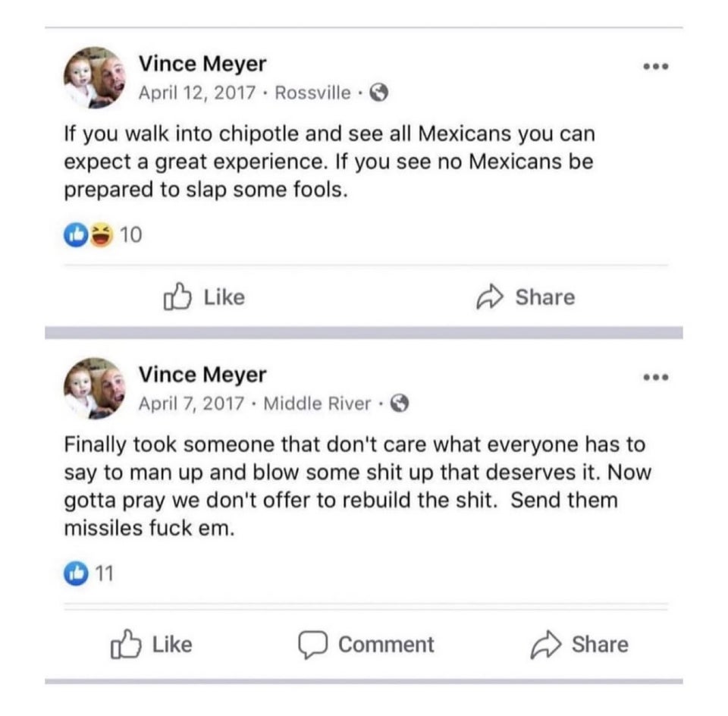Open the options menu on the April 7 post
The height and width of the screenshot is (716, 728).
(x=654, y=377)
